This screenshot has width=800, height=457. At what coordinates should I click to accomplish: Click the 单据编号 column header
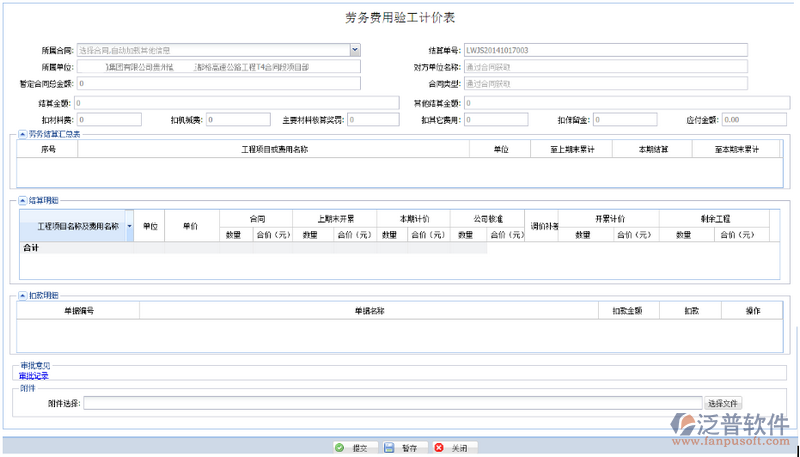click(78, 311)
